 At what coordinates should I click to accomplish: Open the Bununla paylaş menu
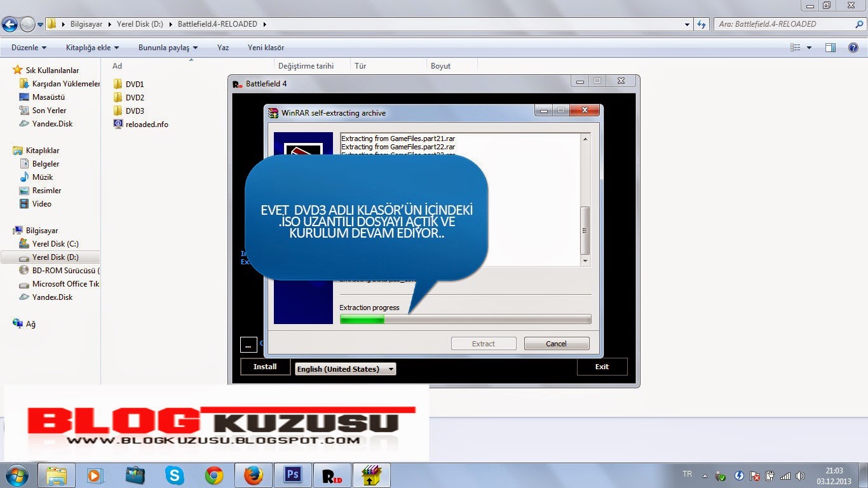(x=168, y=48)
